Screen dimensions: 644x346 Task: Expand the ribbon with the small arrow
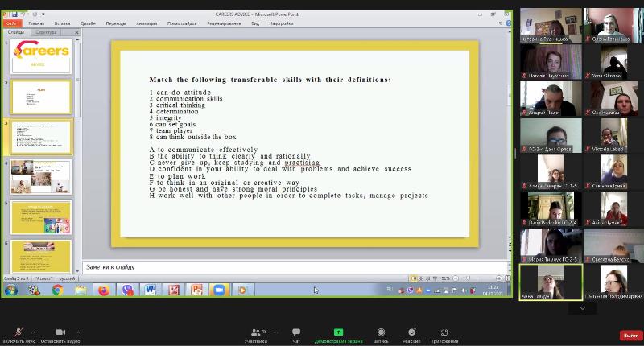point(500,23)
